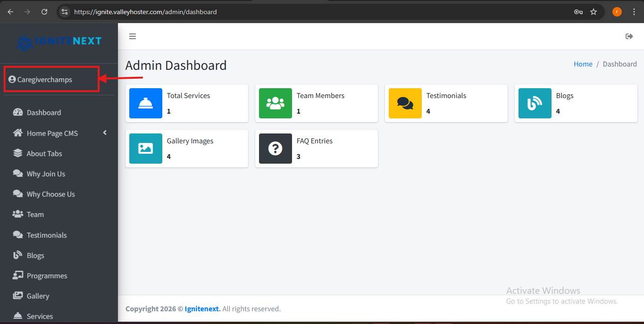
Task: Click the Total Services label
Action: tap(188, 96)
